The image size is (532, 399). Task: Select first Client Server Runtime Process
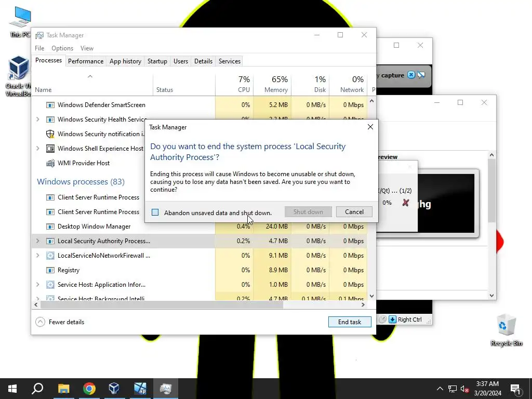(98, 197)
